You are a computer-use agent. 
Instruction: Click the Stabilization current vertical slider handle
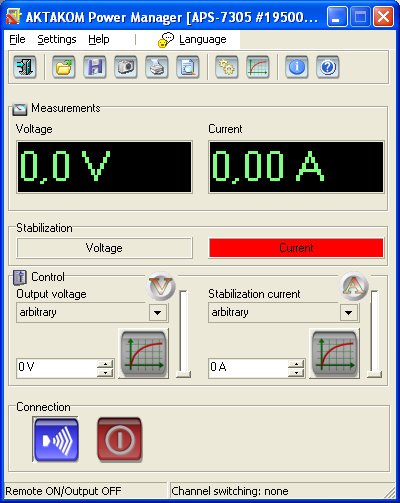374,373
